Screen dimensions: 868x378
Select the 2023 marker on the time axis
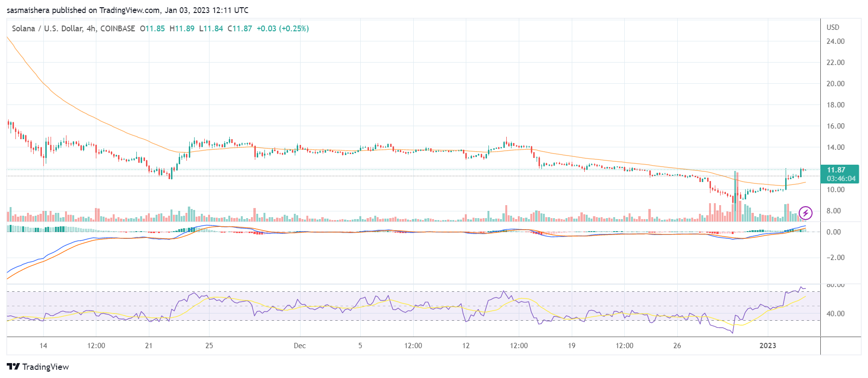click(768, 346)
